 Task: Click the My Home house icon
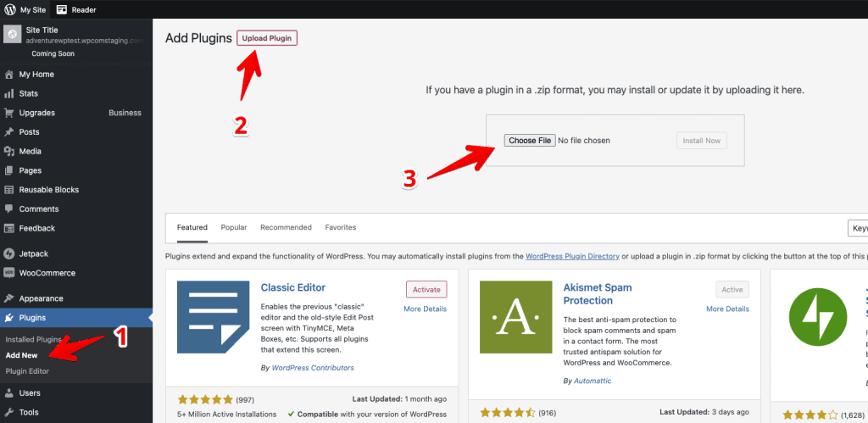pyautogui.click(x=8, y=75)
